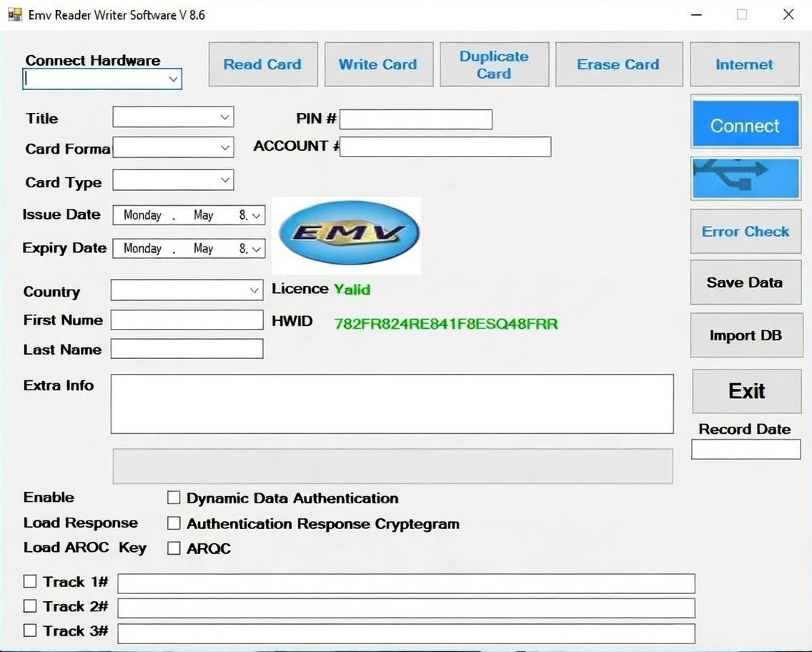The height and width of the screenshot is (652, 812).
Task: Expand the Country combo box
Action: click(x=254, y=290)
